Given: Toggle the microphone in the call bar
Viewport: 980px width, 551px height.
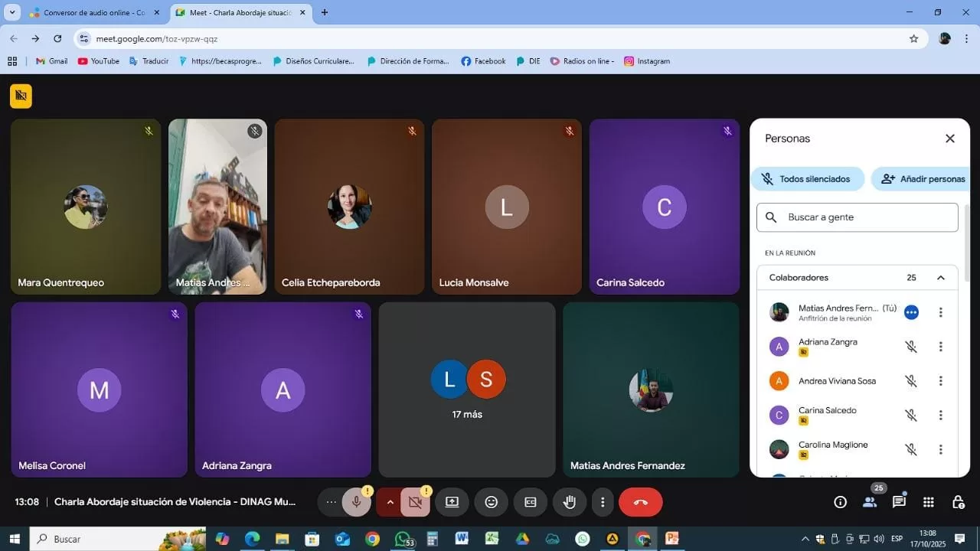Looking at the screenshot, I should [x=356, y=502].
